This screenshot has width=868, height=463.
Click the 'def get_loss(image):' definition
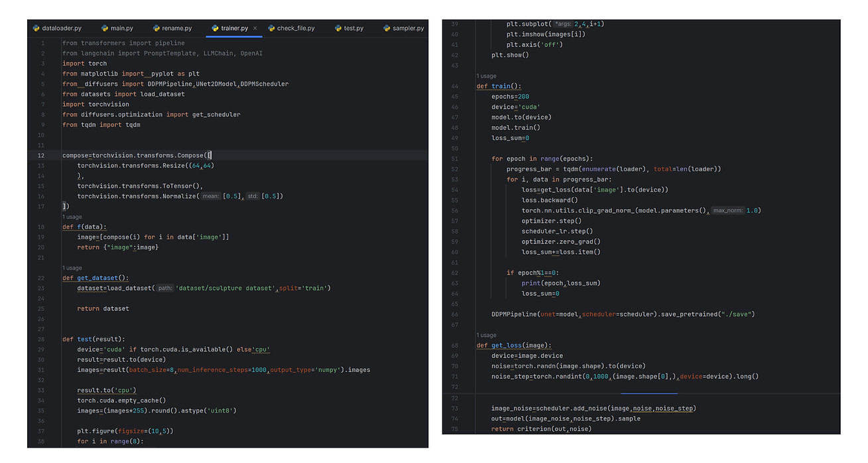click(x=514, y=345)
